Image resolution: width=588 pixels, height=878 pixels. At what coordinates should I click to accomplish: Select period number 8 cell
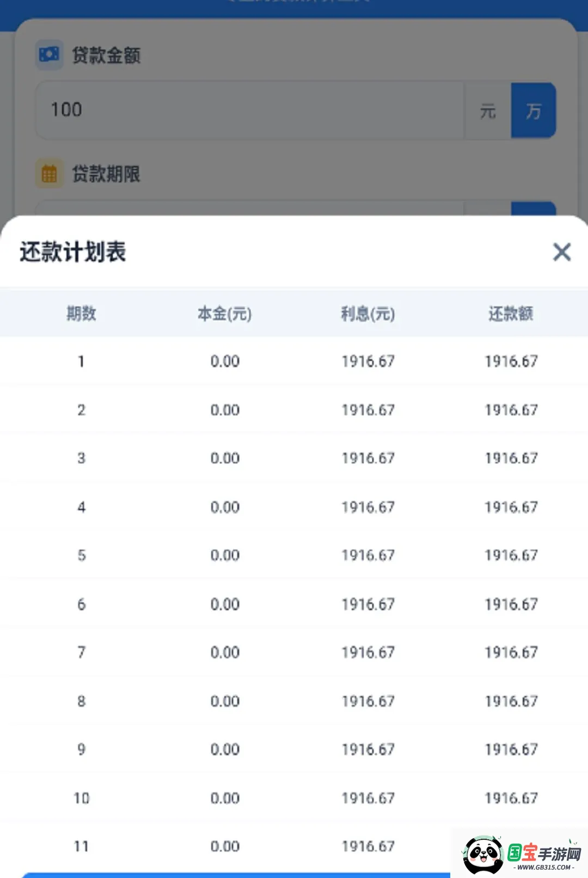[81, 701]
